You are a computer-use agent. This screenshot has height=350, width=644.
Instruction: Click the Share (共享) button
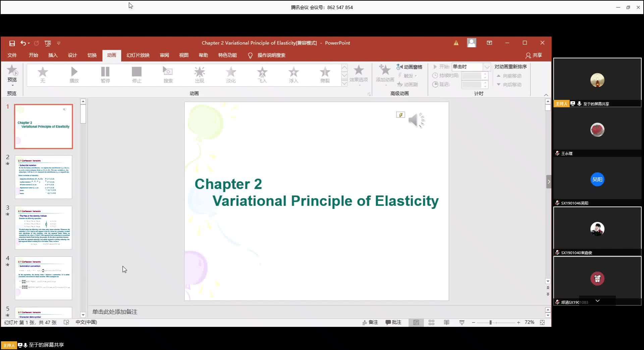pyautogui.click(x=534, y=55)
